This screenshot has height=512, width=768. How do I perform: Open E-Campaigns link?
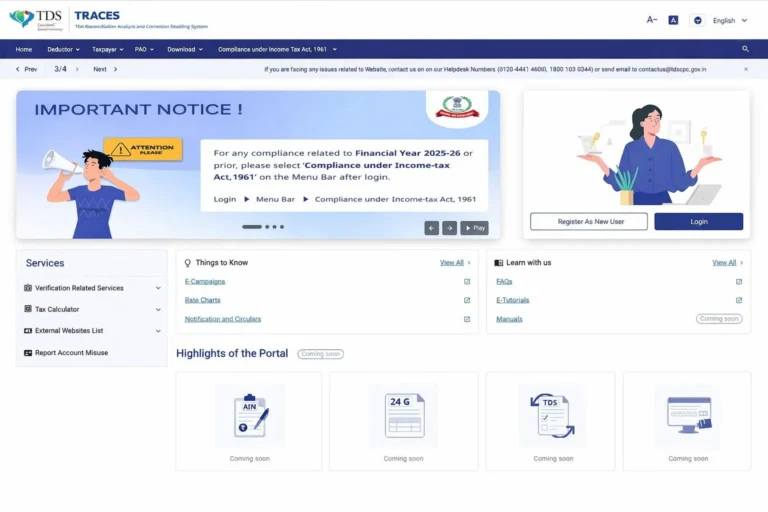click(x=205, y=282)
